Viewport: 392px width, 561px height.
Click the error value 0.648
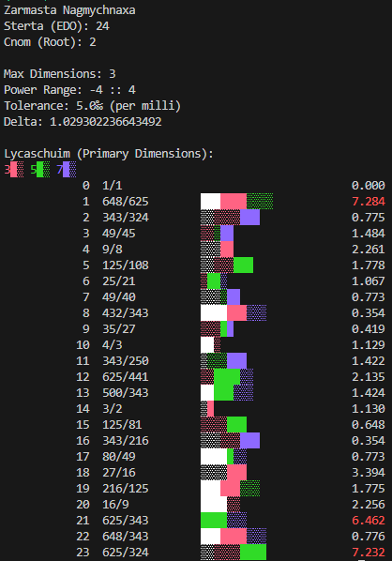click(369, 424)
